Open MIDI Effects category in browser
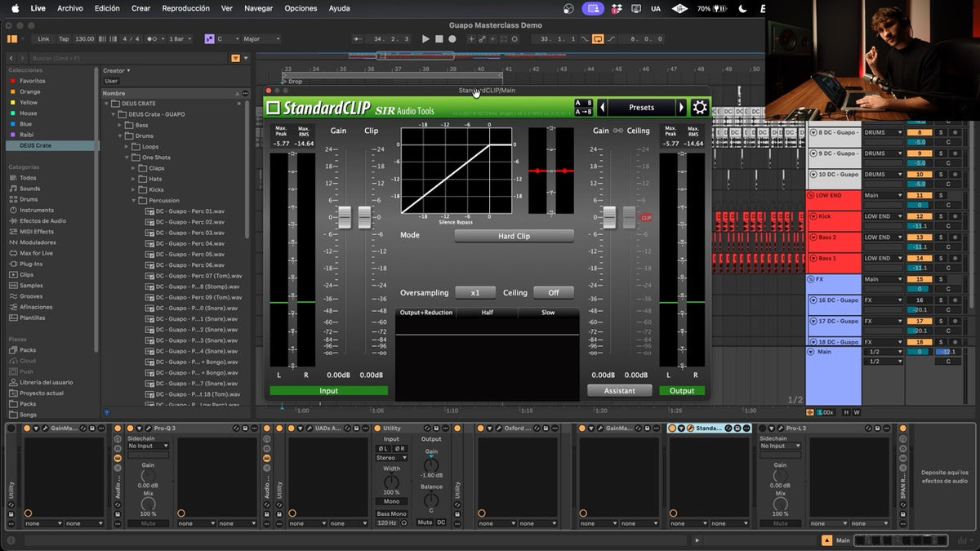 point(37,231)
